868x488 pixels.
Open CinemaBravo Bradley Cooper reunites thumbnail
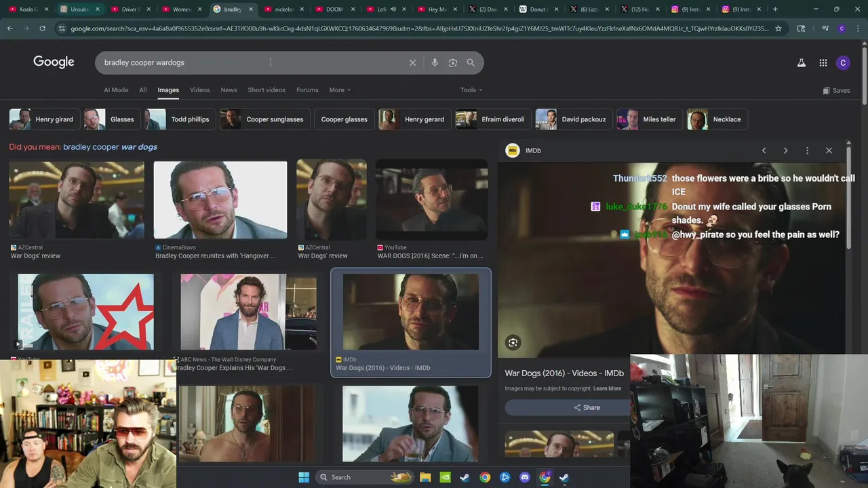click(x=220, y=200)
